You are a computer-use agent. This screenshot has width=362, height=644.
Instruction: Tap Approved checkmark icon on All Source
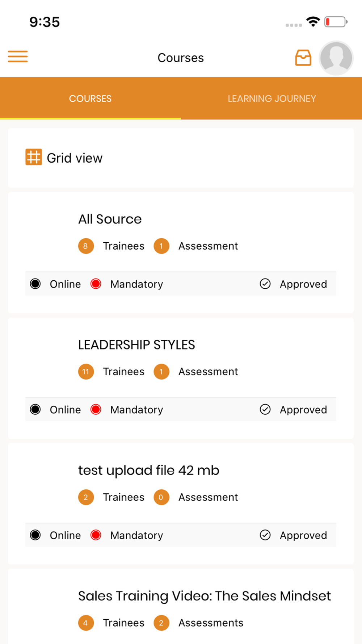point(265,284)
